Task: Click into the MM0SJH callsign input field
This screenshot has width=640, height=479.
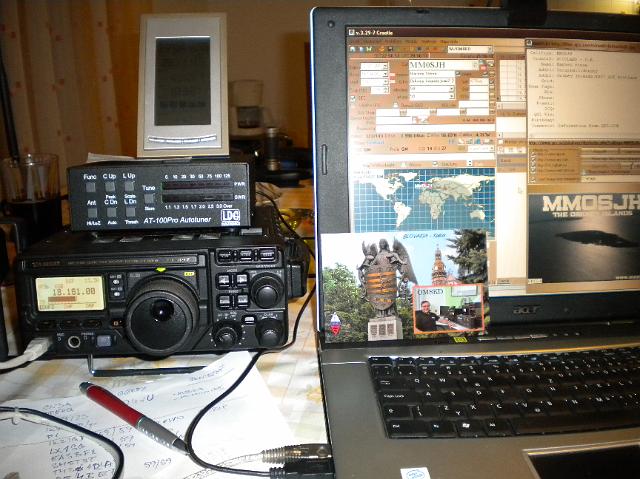Action: (x=436, y=66)
